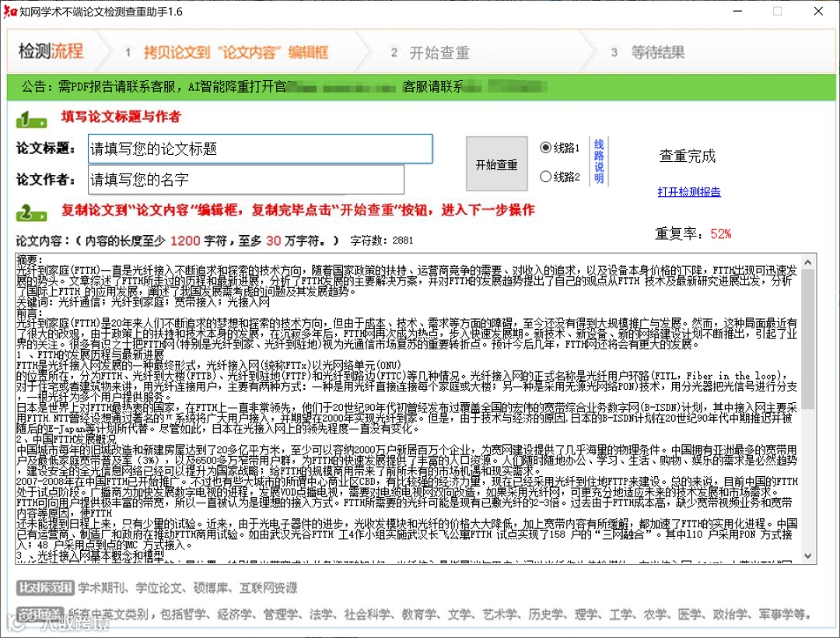Open the 线路说明 vertical link
Viewport: 840px width, 638px height.
tap(599, 161)
